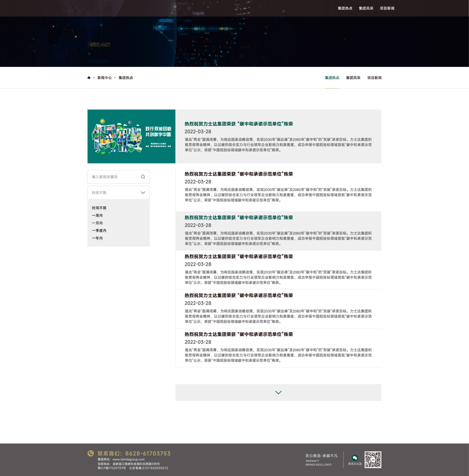Screen dimensions: 469x476
Task: Open last news article title in list
Action: click(x=239, y=334)
